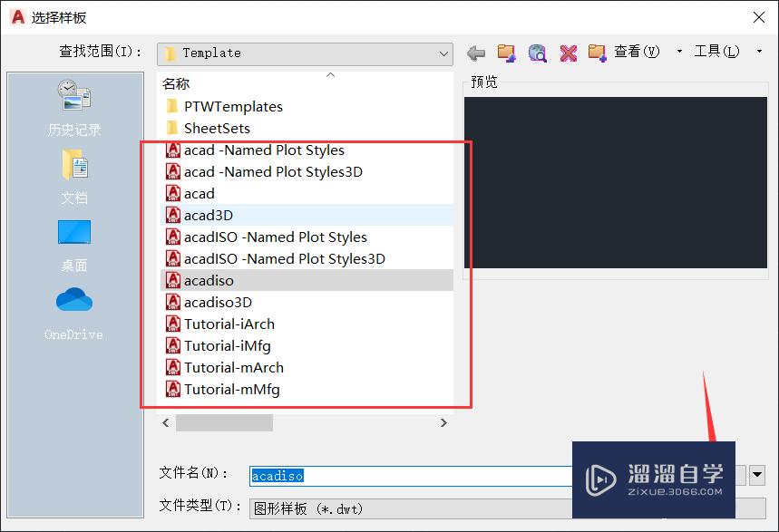Click the Up one level folder icon
The image size is (779, 532).
[x=506, y=52]
